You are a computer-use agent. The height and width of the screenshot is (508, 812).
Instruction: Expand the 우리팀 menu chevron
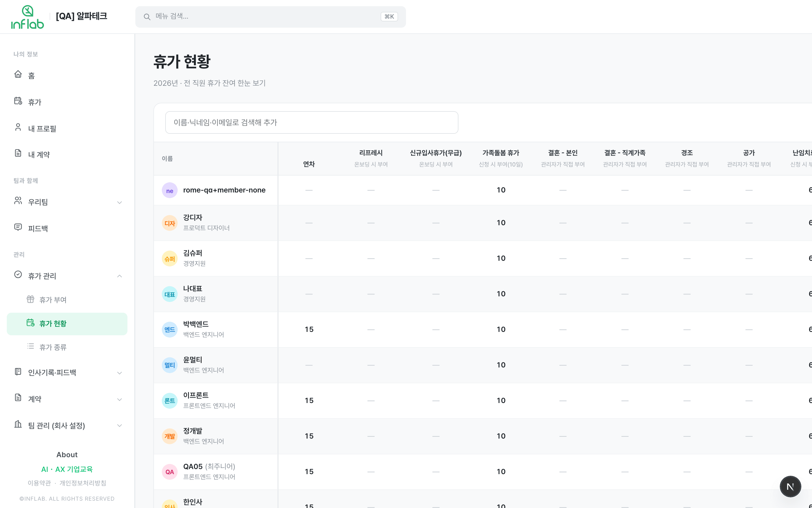120,202
